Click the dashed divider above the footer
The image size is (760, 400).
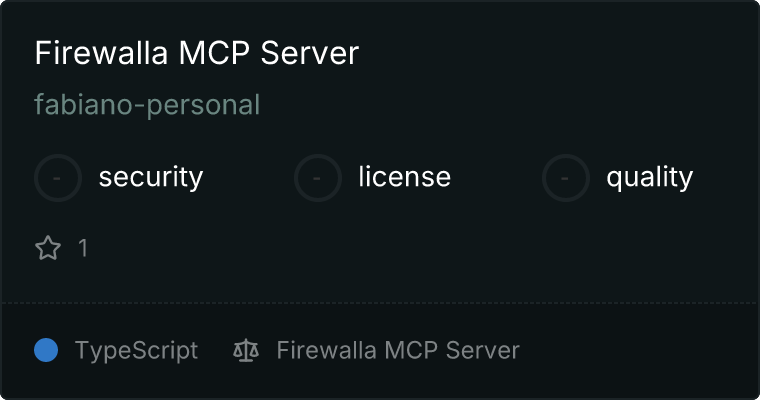click(x=380, y=303)
